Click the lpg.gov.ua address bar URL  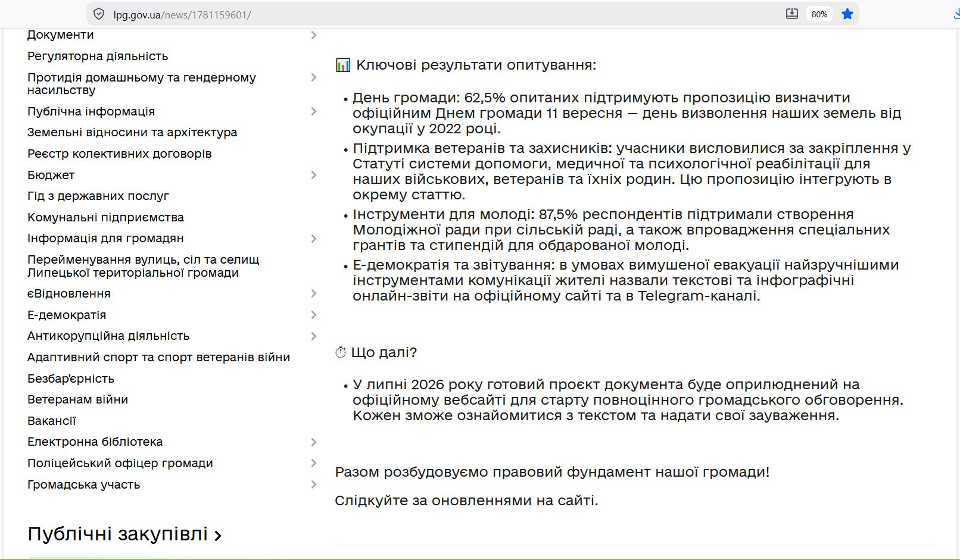tap(182, 15)
